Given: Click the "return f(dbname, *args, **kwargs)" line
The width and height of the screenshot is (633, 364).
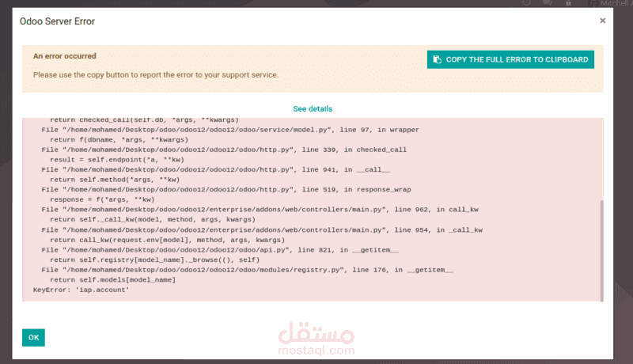Looking at the screenshot, I should pyautogui.click(x=119, y=139).
